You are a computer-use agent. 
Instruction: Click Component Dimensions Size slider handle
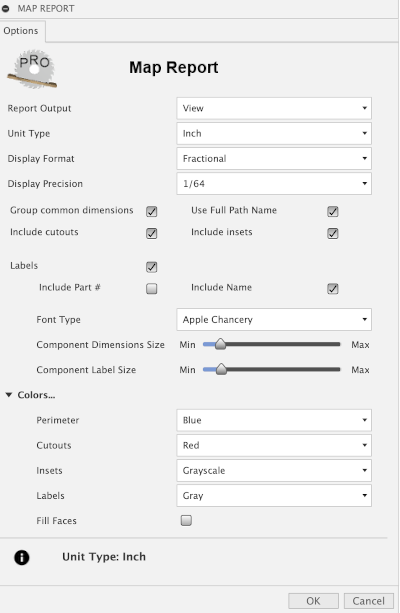point(221,344)
